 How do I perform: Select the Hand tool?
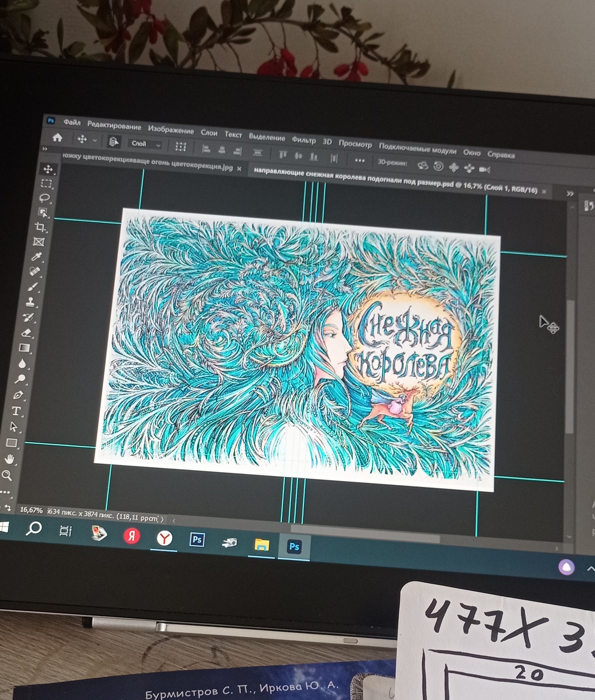(x=9, y=459)
